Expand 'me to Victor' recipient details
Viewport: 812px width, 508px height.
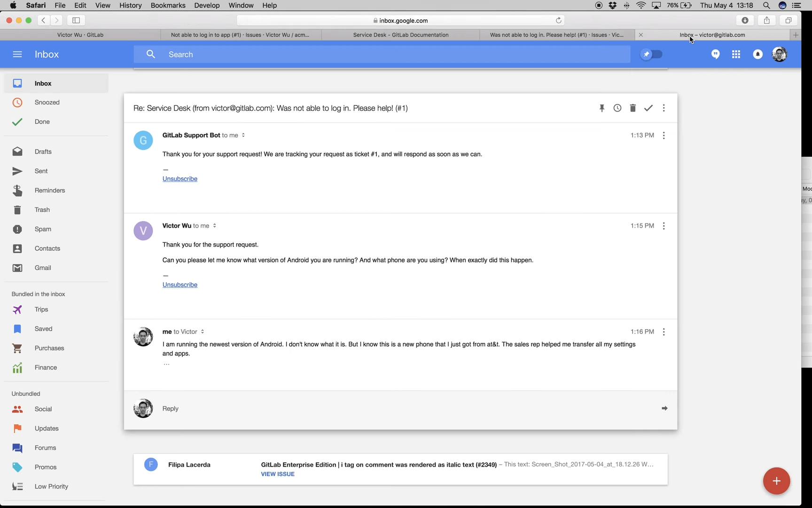pos(203,332)
